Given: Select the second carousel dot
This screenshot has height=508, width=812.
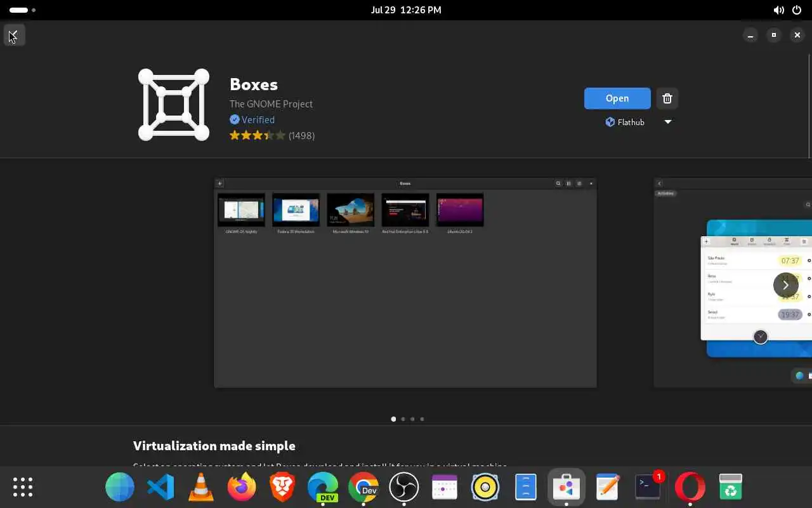Looking at the screenshot, I should pyautogui.click(x=403, y=419).
